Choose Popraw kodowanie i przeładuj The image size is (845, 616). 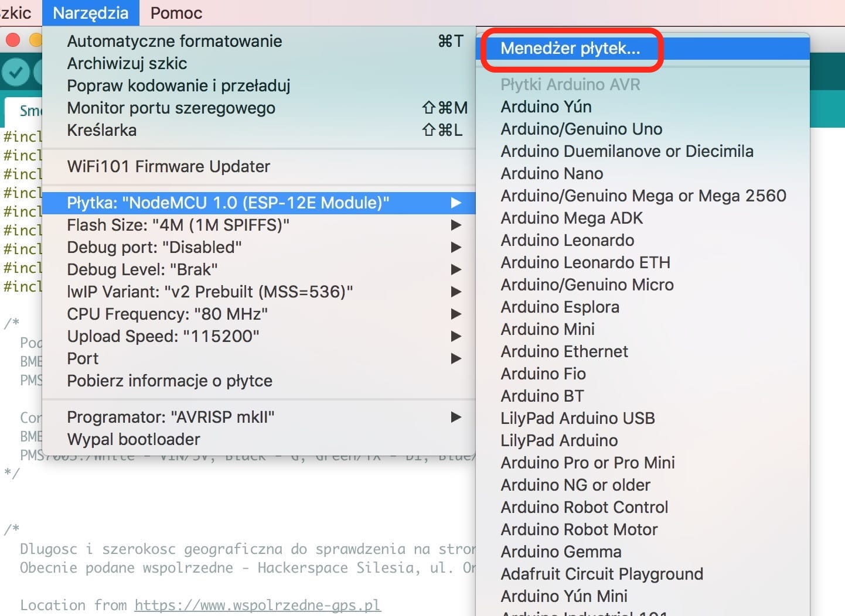258,85
